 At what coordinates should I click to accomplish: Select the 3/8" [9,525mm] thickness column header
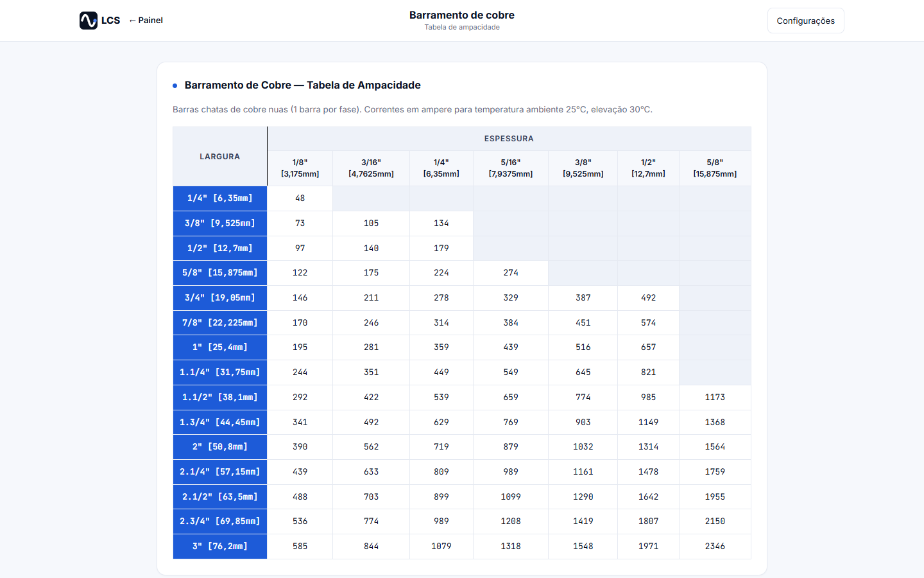(583, 168)
